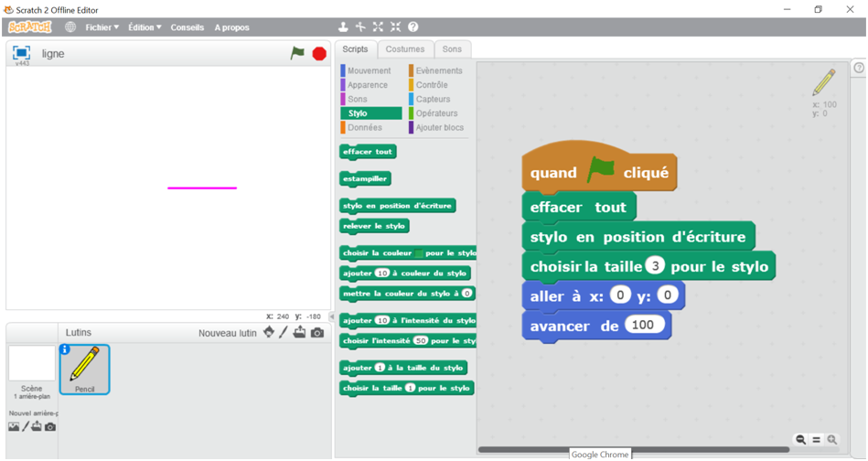Zoom out of the scripts area
The height and width of the screenshot is (461, 868).
click(x=801, y=440)
